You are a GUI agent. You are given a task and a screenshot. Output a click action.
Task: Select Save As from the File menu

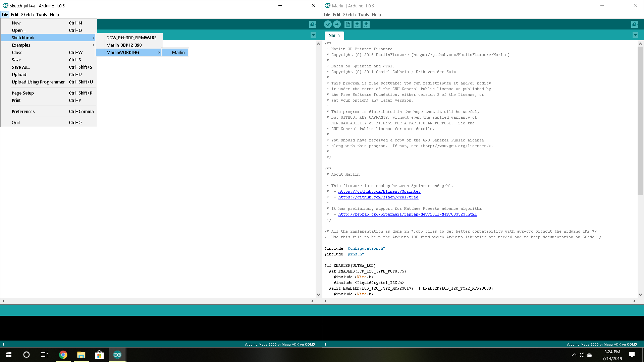tap(21, 67)
